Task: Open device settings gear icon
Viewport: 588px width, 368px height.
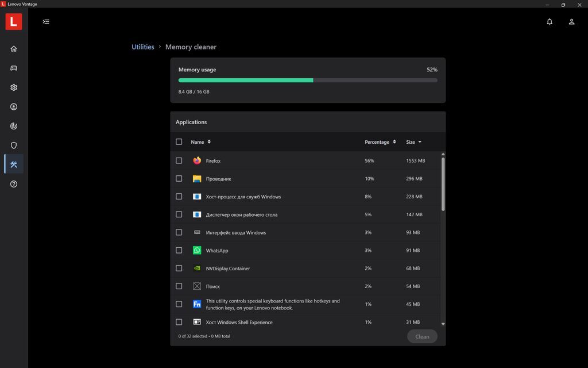Action: click(14, 87)
